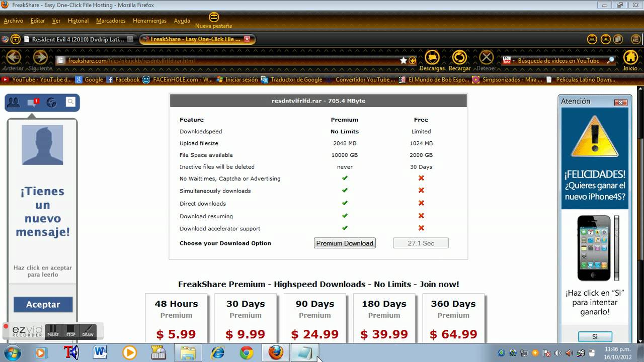Click the Firefox taskbar icon

(276, 352)
